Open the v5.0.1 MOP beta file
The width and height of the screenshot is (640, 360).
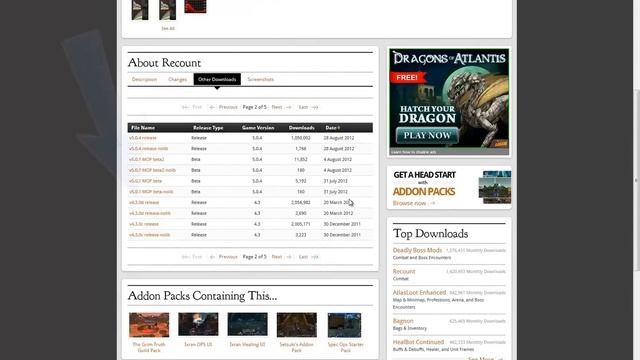145,181
